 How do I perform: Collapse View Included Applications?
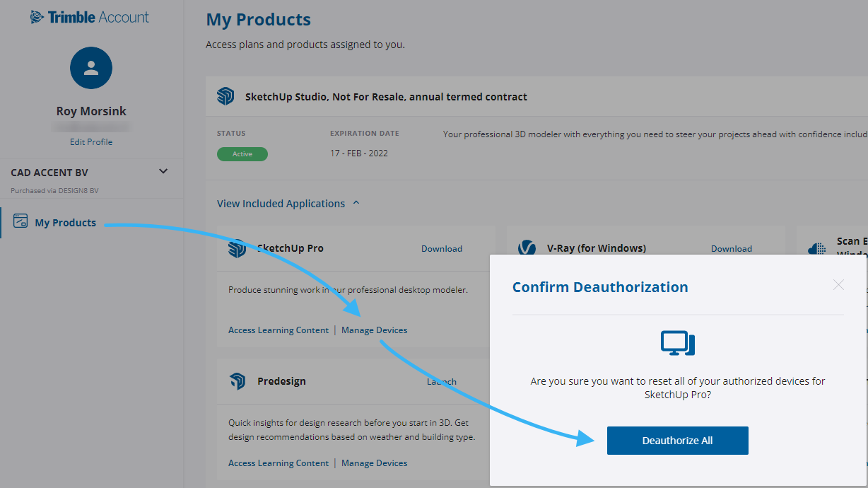[288, 204]
